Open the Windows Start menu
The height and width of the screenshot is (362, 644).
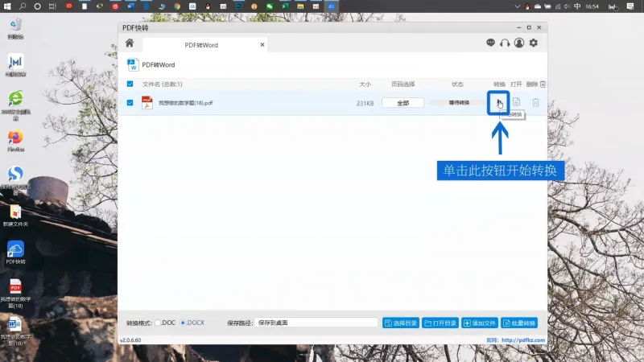point(7,6)
